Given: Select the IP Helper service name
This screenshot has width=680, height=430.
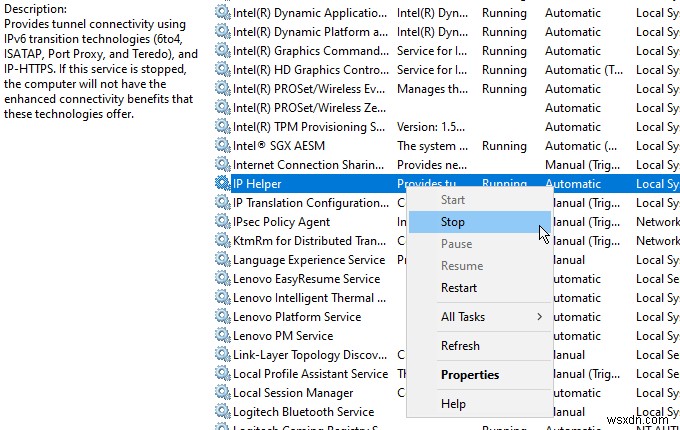Looking at the screenshot, I should pyautogui.click(x=257, y=184).
